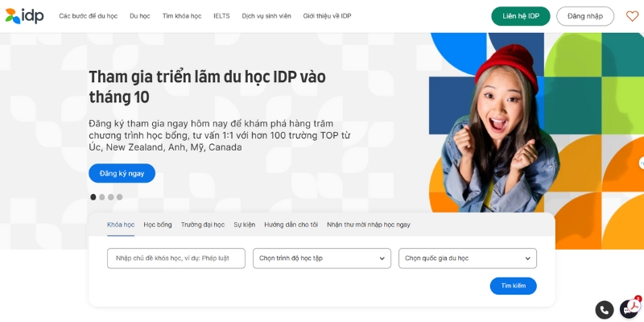Click Đăng nhập button
Screen dimensions: 644x322
tap(585, 16)
